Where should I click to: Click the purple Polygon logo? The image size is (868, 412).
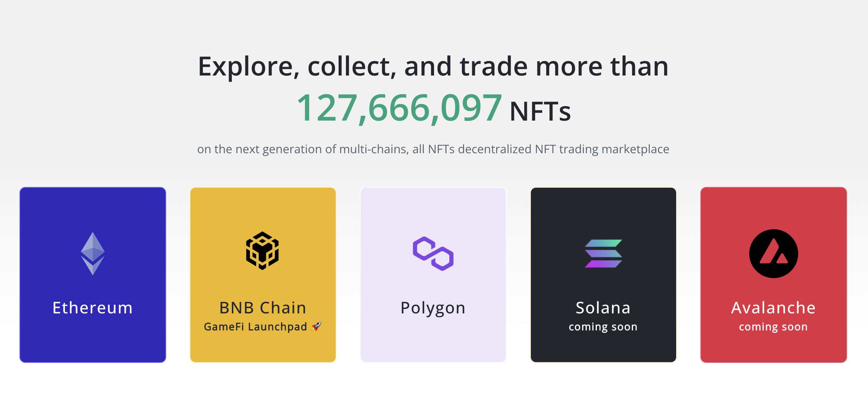click(x=433, y=254)
